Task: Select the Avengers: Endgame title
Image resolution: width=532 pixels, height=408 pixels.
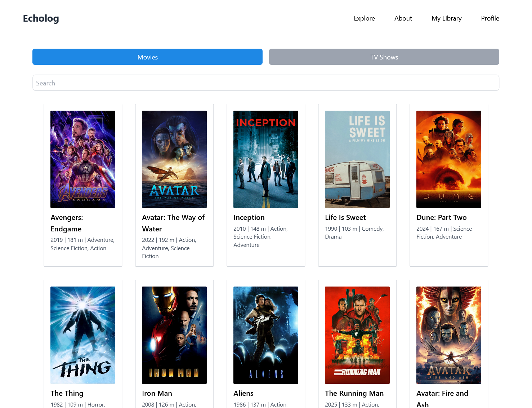Action: pyautogui.click(x=67, y=223)
